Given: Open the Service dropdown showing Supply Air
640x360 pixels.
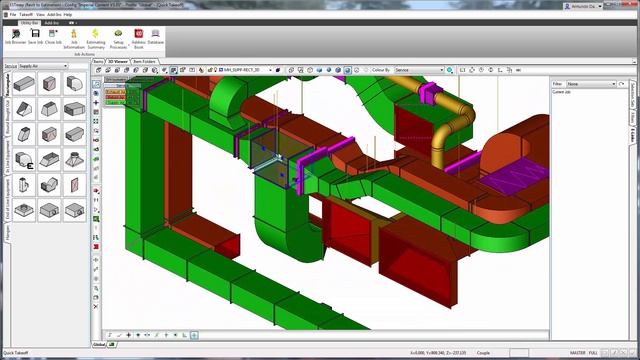Looking at the screenshot, I should 43,66.
